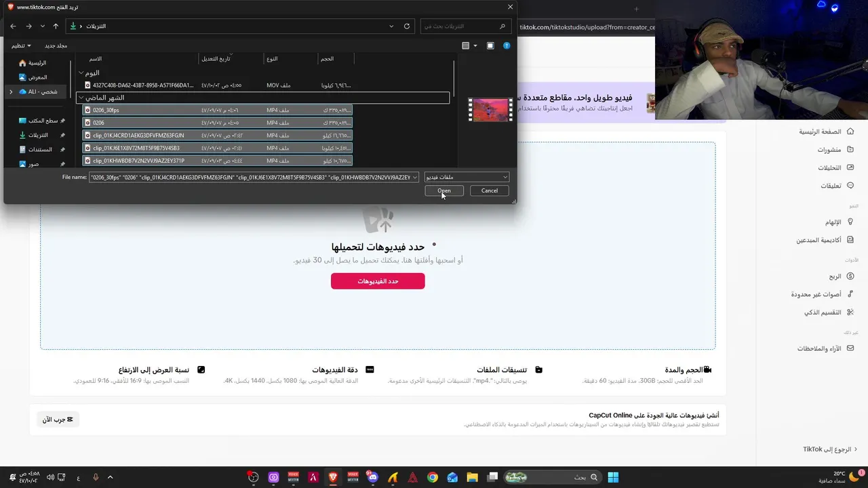Open منشورات in TikTok sidebar
The height and width of the screenshot is (488, 868).
(x=834, y=150)
